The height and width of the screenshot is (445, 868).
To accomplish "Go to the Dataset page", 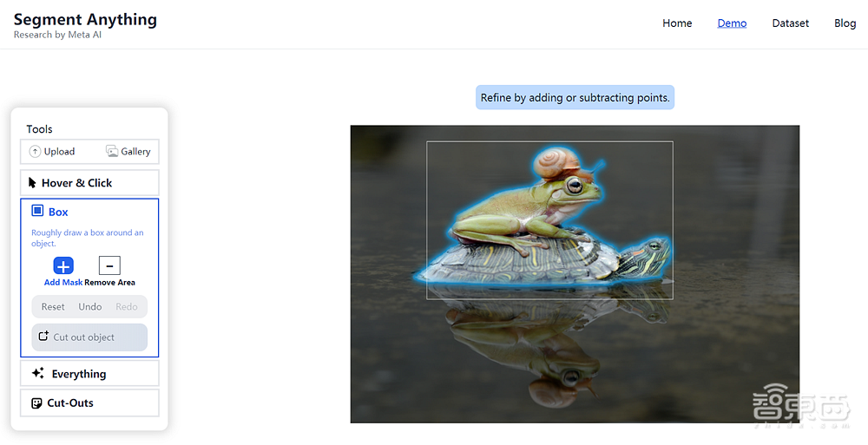I will tap(791, 23).
